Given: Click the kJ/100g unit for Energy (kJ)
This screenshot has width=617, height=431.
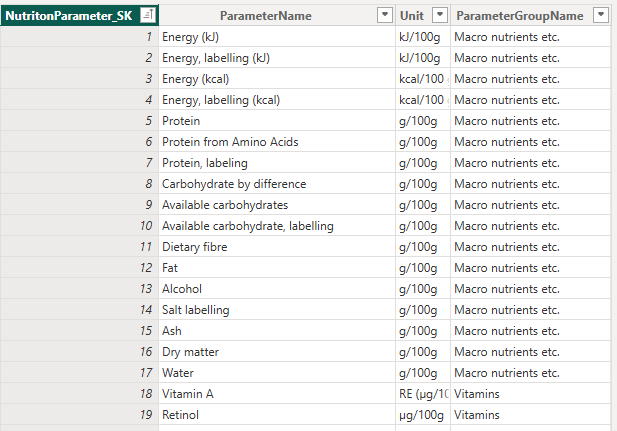Looking at the screenshot, I should coord(423,37).
